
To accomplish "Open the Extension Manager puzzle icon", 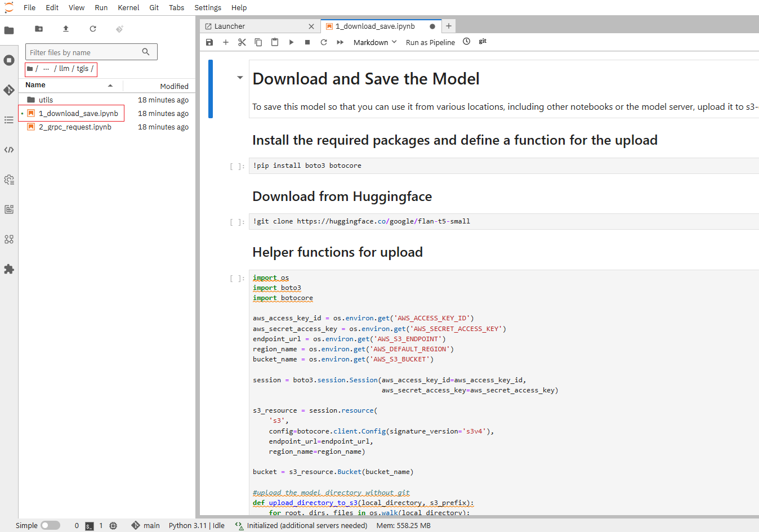I will pyautogui.click(x=9, y=269).
